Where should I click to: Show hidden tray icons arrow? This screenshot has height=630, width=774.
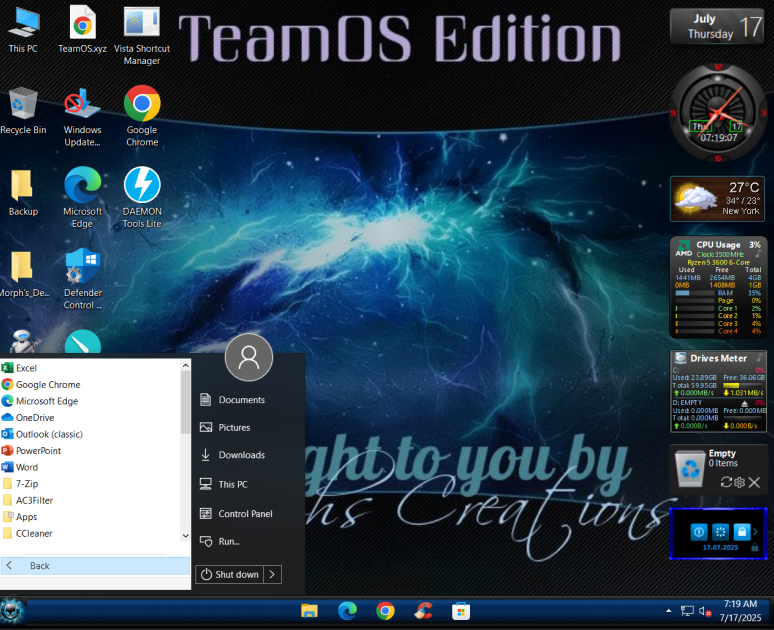pos(668,611)
